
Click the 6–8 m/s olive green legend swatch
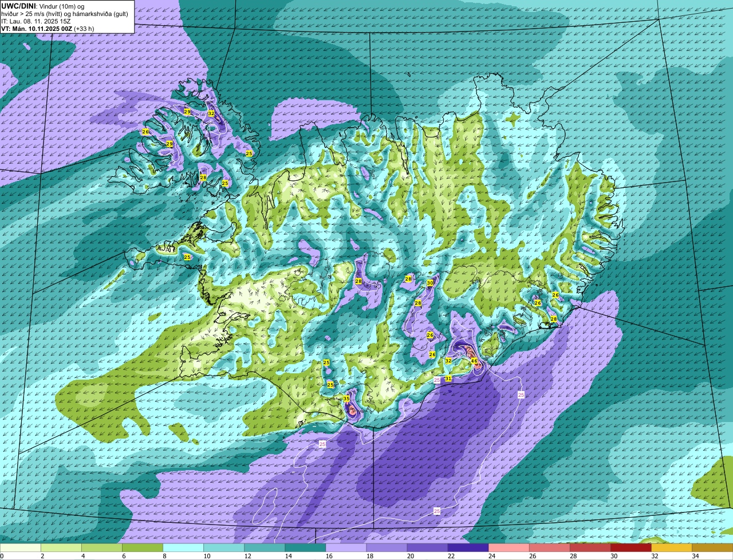click(x=143, y=548)
